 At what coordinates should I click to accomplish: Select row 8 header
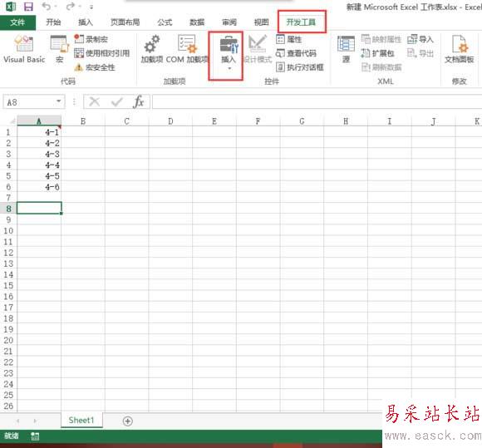[8, 209]
